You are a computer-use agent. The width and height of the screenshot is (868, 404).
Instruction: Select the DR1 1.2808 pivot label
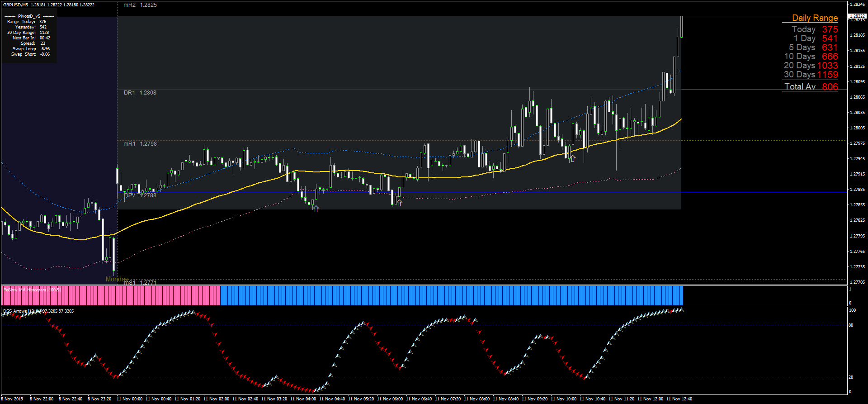click(140, 93)
